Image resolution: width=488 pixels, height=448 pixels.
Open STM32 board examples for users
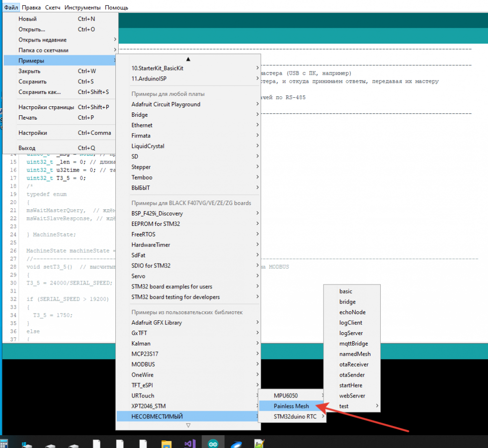click(x=188, y=286)
